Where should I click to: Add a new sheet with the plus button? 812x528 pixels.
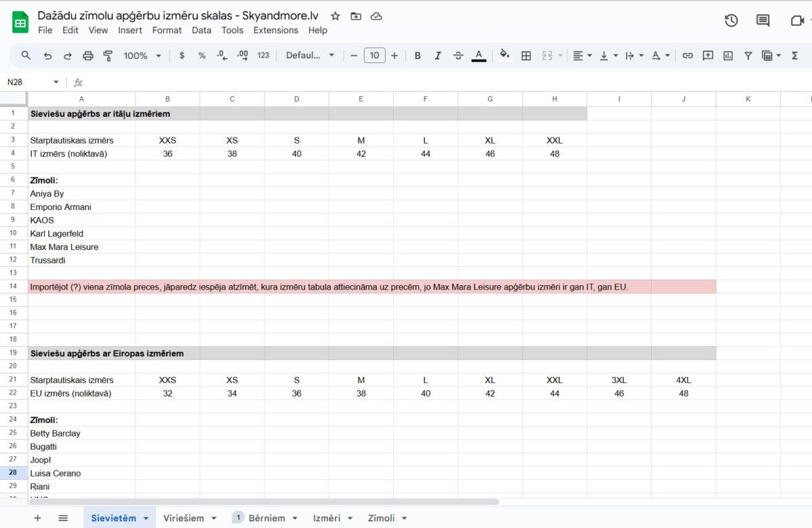[37, 517]
